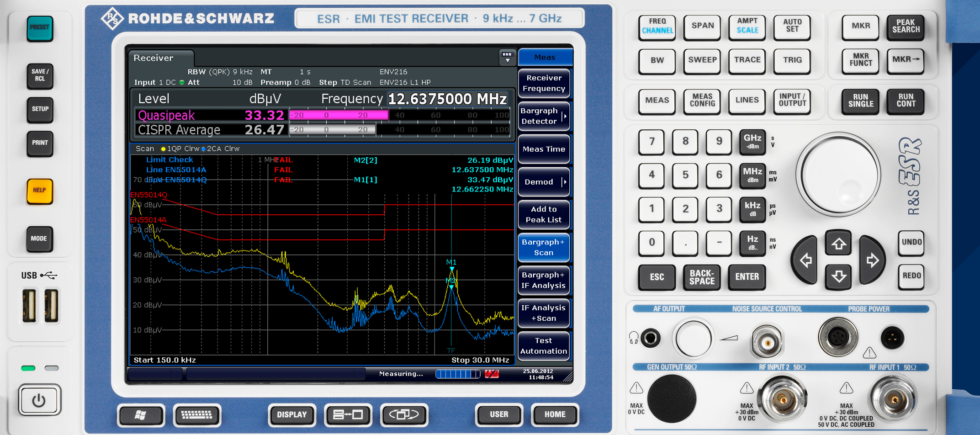
Task: Click the right arrow navigation key
Action: coord(872,260)
